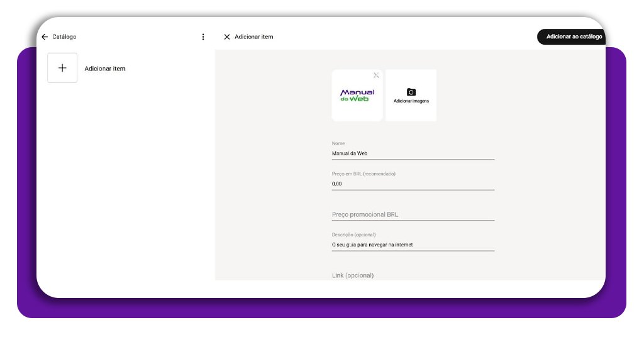The height and width of the screenshot is (337, 644).
Task: Focus the Link (opcional) field
Action: click(x=413, y=275)
